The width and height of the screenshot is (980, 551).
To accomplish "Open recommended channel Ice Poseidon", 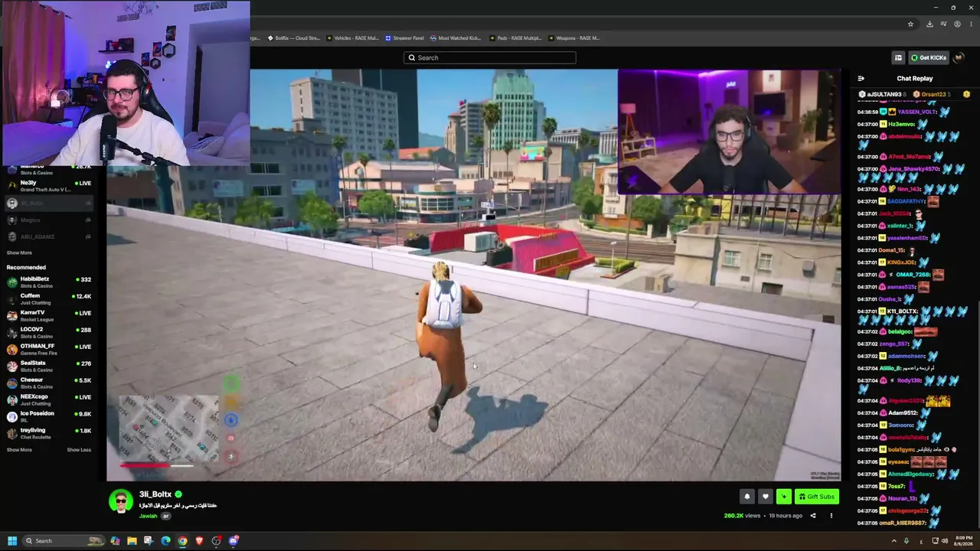I will [x=48, y=417].
